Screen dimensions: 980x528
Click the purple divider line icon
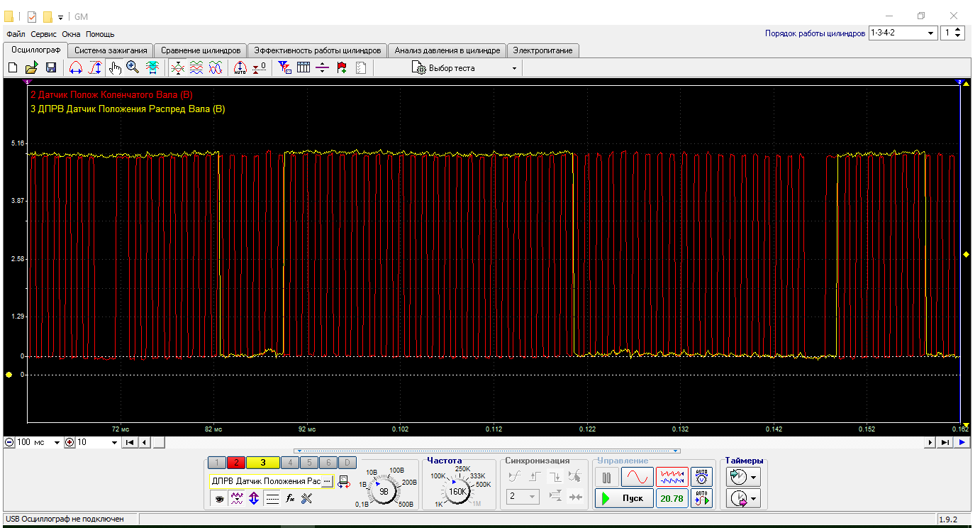[323, 67]
